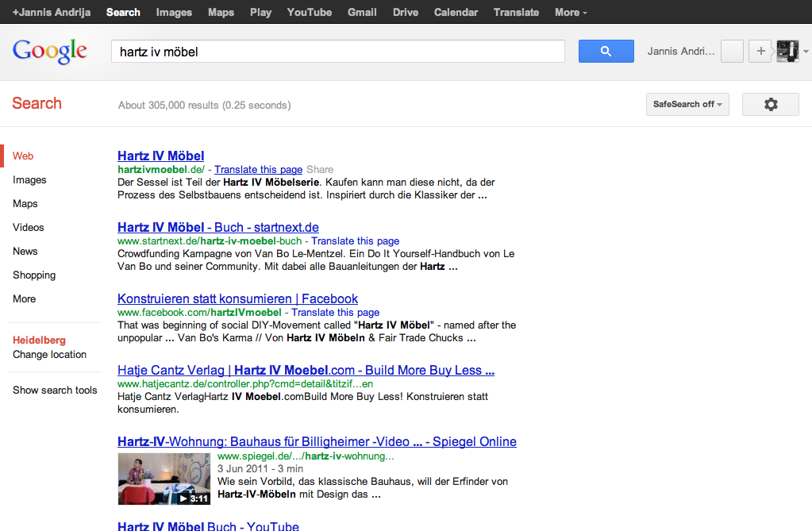Viewport: 812px width, 531px height.
Task: Open YouTube in the top bar
Action: tap(309, 12)
